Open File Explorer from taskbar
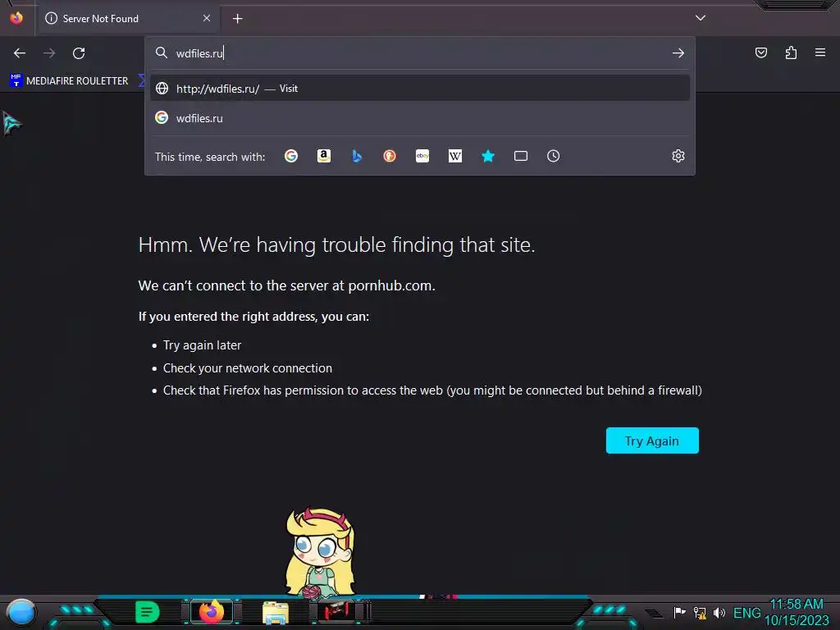Screen dimensions: 840x630 pyautogui.click(x=276, y=612)
